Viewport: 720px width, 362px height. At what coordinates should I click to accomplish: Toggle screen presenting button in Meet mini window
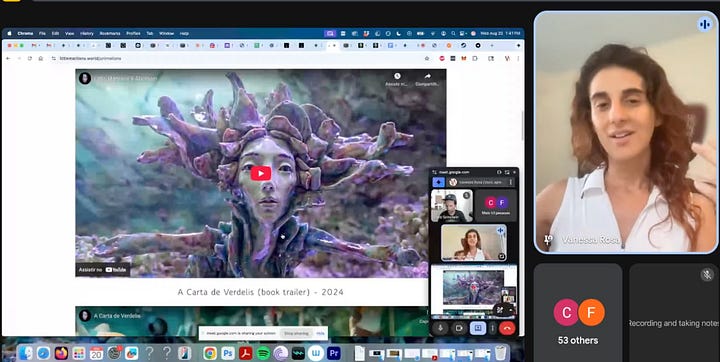coord(478,328)
